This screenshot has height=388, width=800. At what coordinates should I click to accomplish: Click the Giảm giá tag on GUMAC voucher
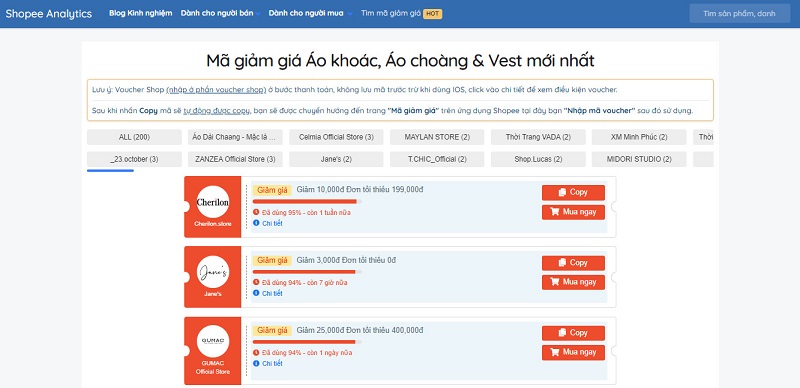(272, 331)
